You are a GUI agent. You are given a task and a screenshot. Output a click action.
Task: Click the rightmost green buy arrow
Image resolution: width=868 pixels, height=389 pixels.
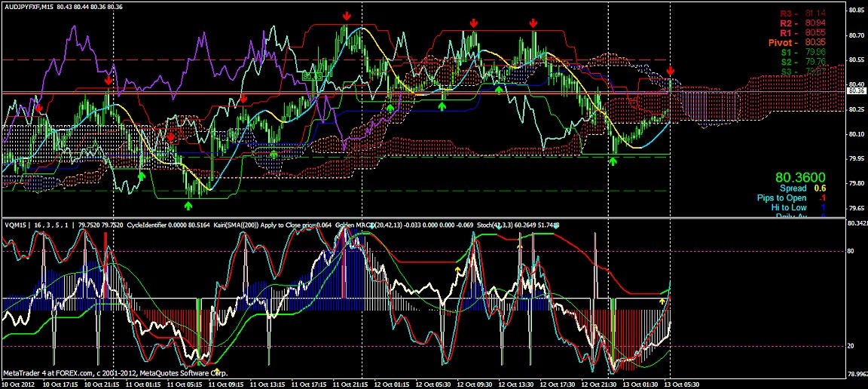coord(613,161)
